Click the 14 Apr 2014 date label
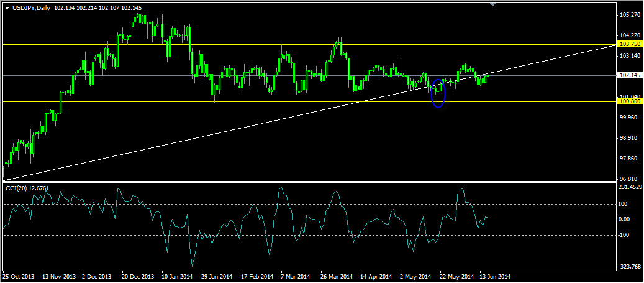The image size is (644, 283). point(376,276)
